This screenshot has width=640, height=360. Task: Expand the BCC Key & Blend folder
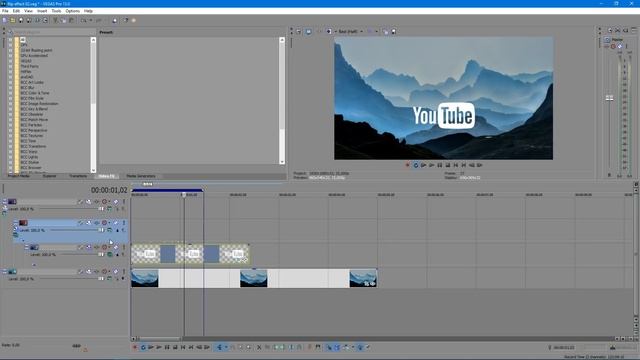pos(11,109)
